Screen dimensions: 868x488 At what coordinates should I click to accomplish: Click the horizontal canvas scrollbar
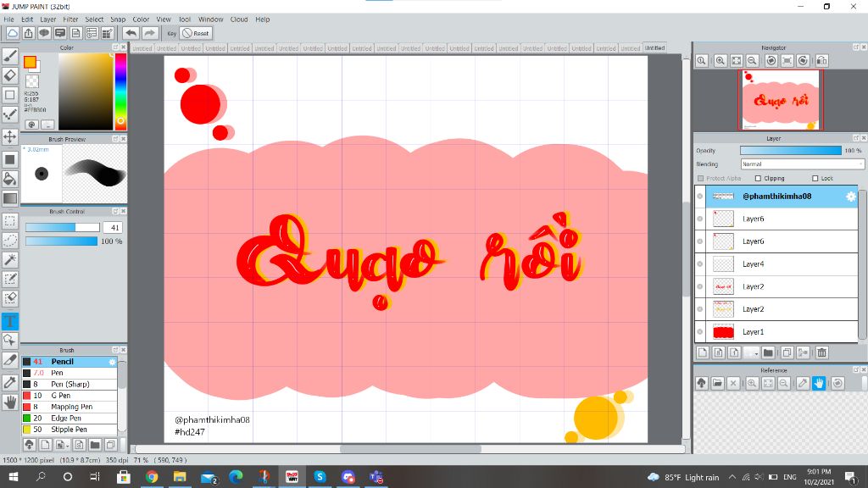[410, 449]
